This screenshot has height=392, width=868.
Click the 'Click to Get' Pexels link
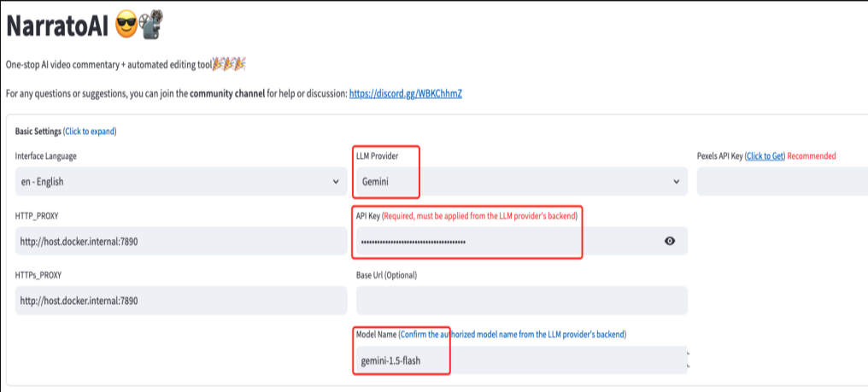[x=765, y=156]
